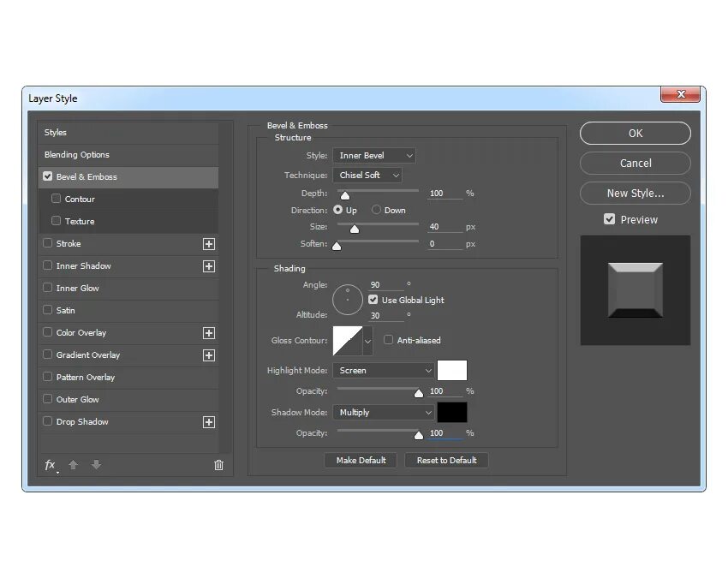The image size is (728, 578).
Task: Click the Make Default button
Action: tap(361, 460)
